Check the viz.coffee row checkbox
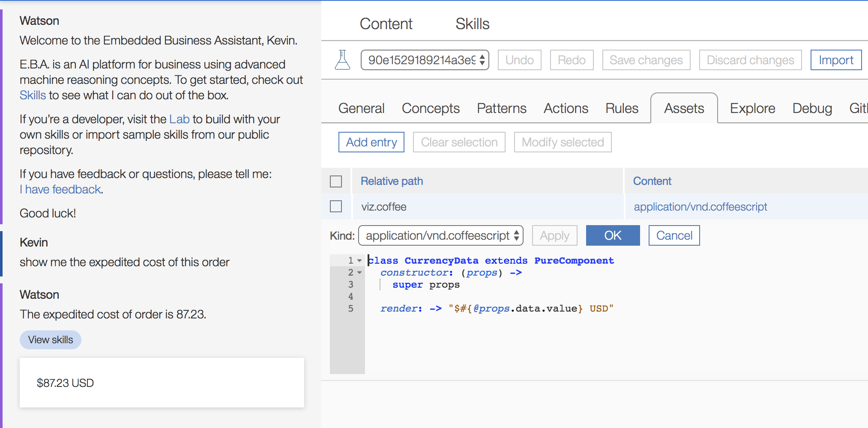 336,206
